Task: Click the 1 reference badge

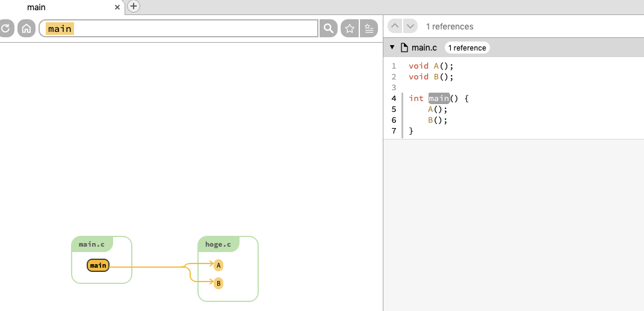Action: [x=467, y=48]
